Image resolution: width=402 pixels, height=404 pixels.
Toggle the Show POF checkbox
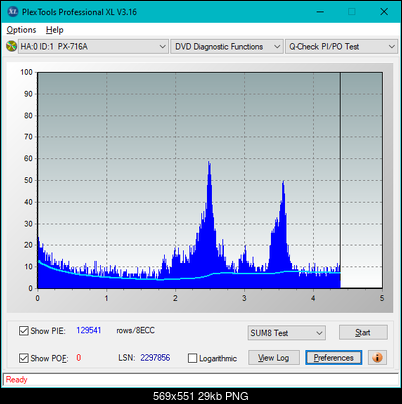(x=24, y=358)
